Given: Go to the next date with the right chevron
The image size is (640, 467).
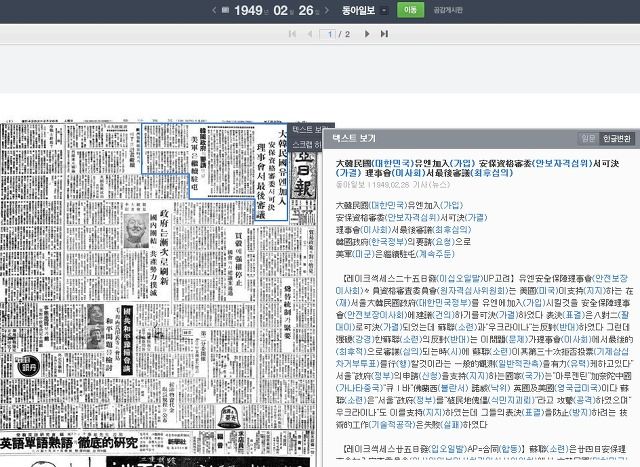Looking at the screenshot, I should (327, 10).
